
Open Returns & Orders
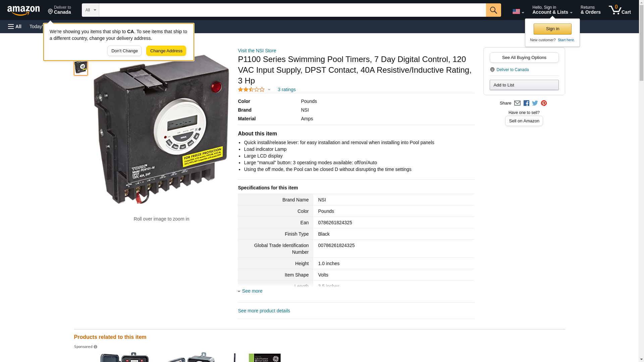click(x=590, y=10)
